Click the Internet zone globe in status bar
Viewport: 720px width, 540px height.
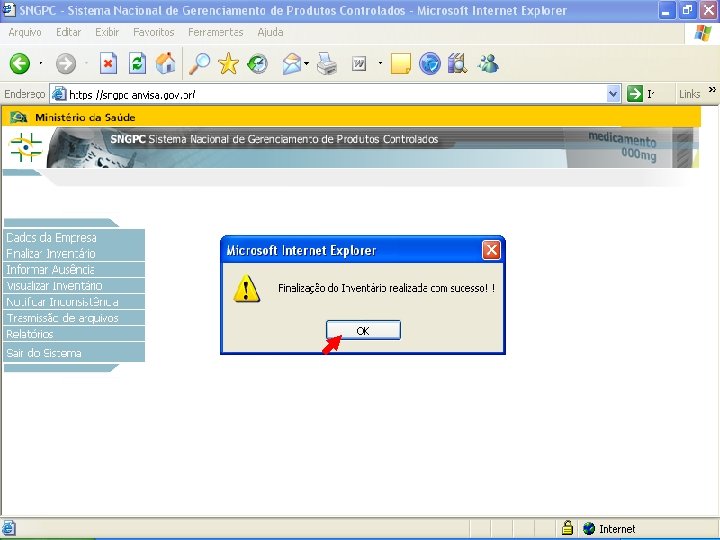click(x=589, y=529)
